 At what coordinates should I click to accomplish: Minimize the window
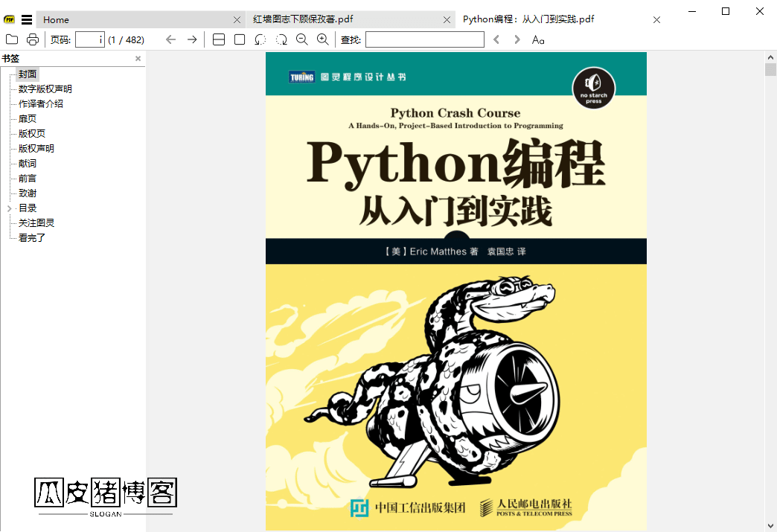click(692, 11)
